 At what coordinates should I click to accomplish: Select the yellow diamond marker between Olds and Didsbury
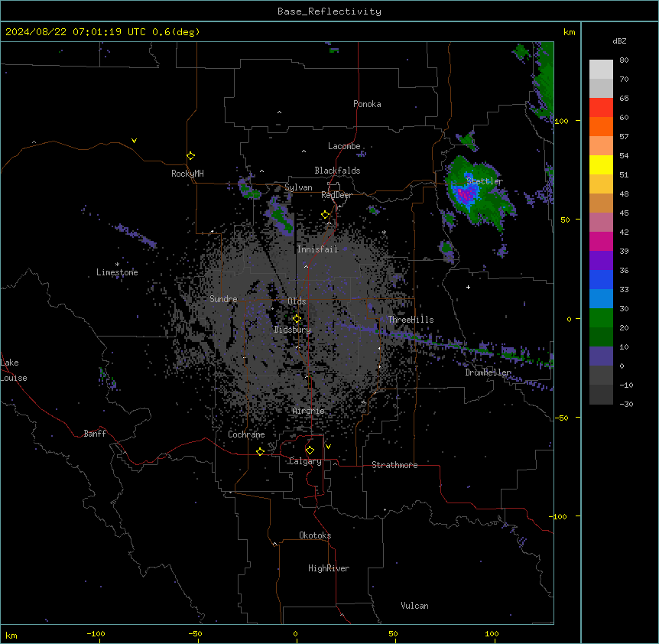point(297,319)
